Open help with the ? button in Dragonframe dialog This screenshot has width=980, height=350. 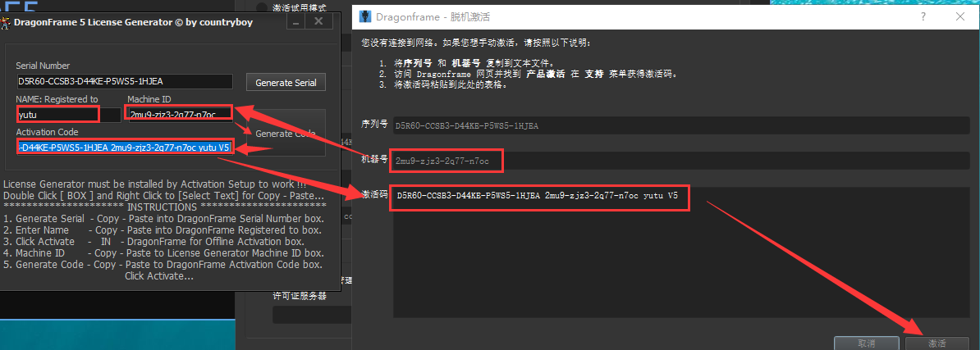(923, 17)
